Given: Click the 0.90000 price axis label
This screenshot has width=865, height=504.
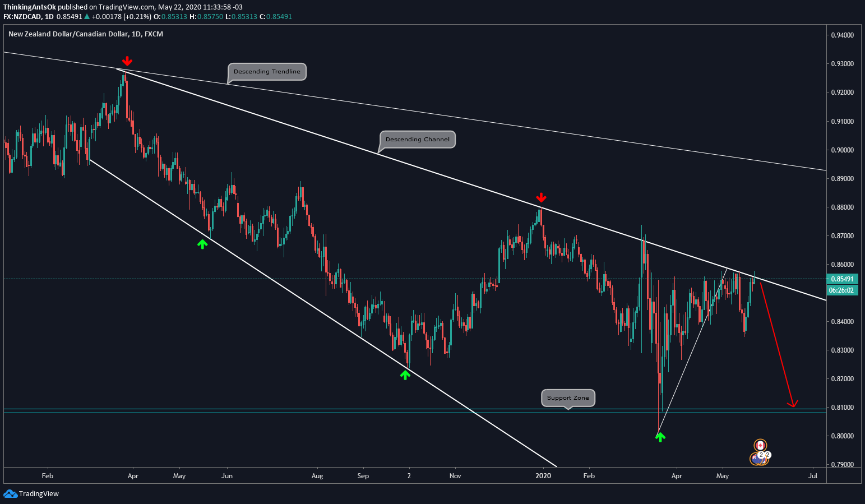Looking at the screenshot, I should [842, 150].
